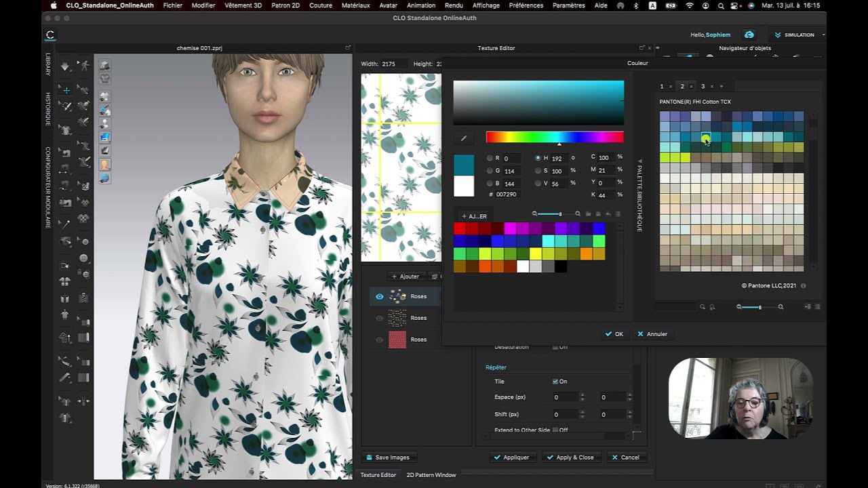
Task: Open the Matériaux menu
Action: point(355,5)
